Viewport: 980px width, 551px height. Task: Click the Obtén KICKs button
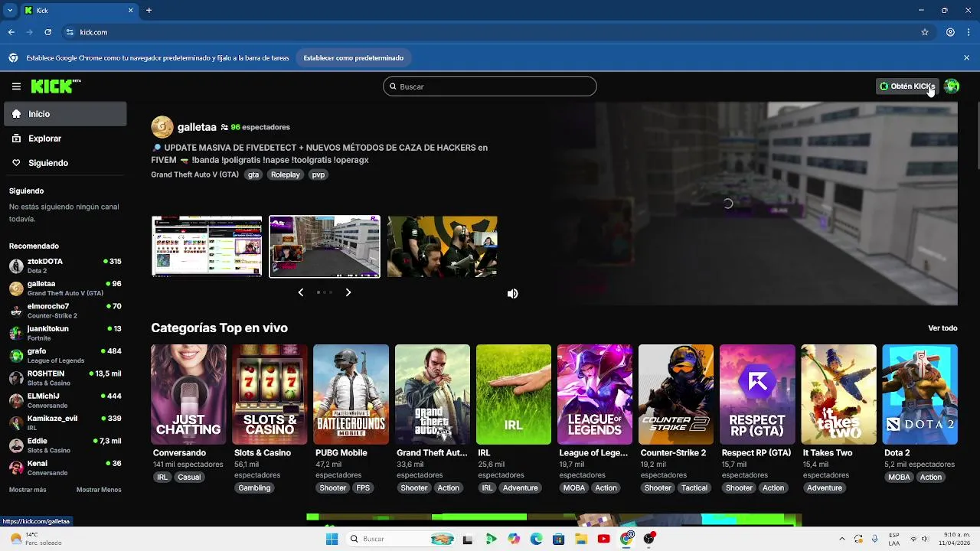click(x=907, y=86)
